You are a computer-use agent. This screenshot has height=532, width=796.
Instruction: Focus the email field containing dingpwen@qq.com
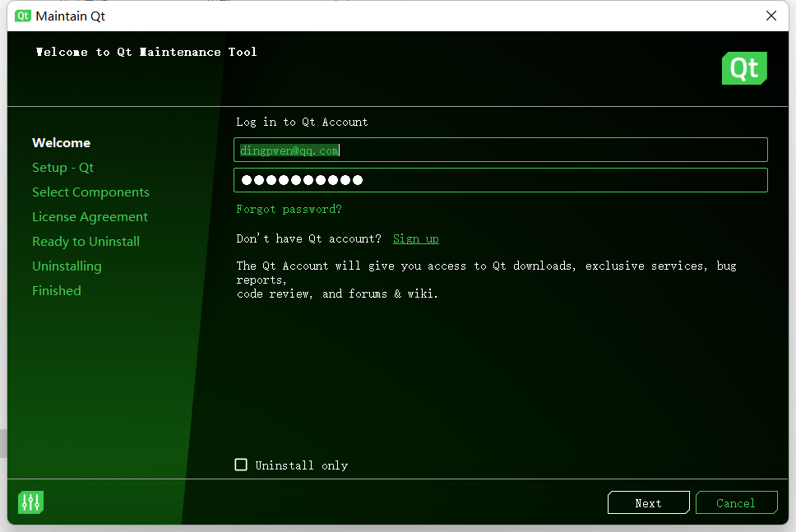501,150
